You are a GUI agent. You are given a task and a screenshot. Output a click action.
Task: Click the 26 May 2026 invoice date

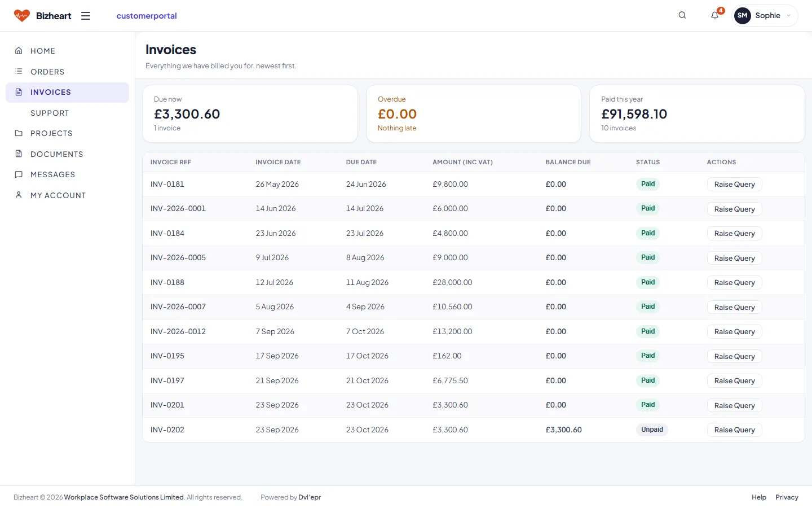(277, 184)
